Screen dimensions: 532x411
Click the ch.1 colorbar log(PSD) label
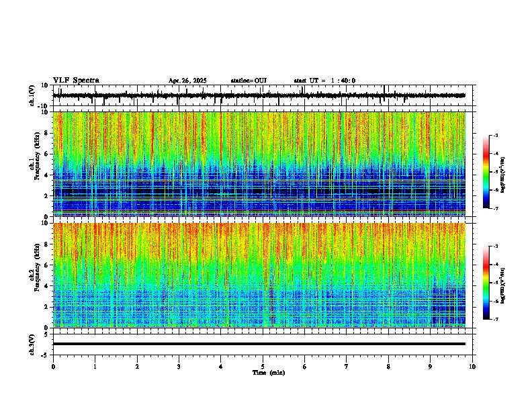click(x=503, y=175)
